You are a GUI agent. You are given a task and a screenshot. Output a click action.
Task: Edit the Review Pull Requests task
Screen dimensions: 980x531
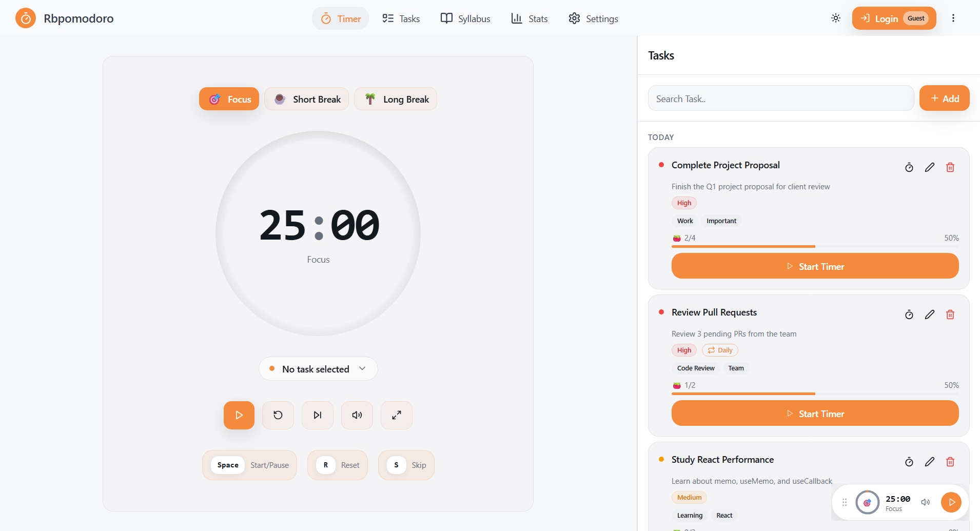point(929,314)
